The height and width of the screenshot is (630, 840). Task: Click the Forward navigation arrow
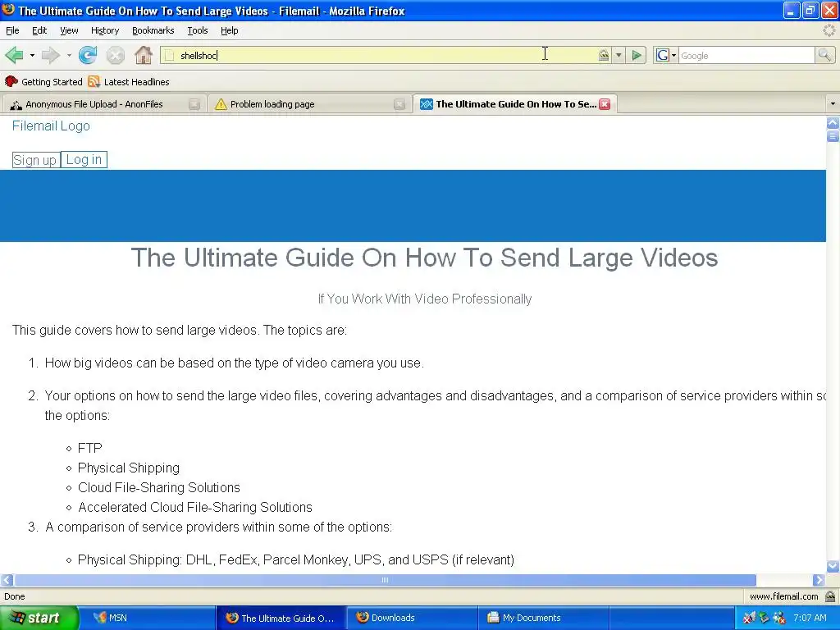pyautogui.click(x=50, y=55)
